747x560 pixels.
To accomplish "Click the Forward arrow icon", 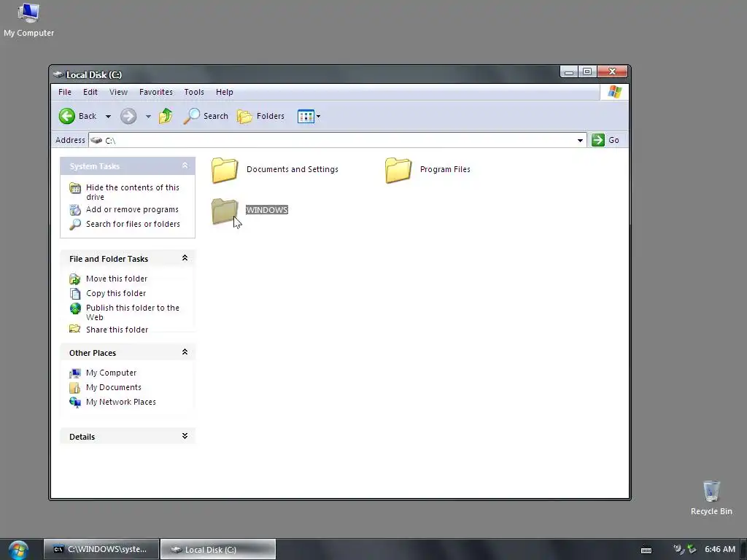I will (x=128, y=116).
